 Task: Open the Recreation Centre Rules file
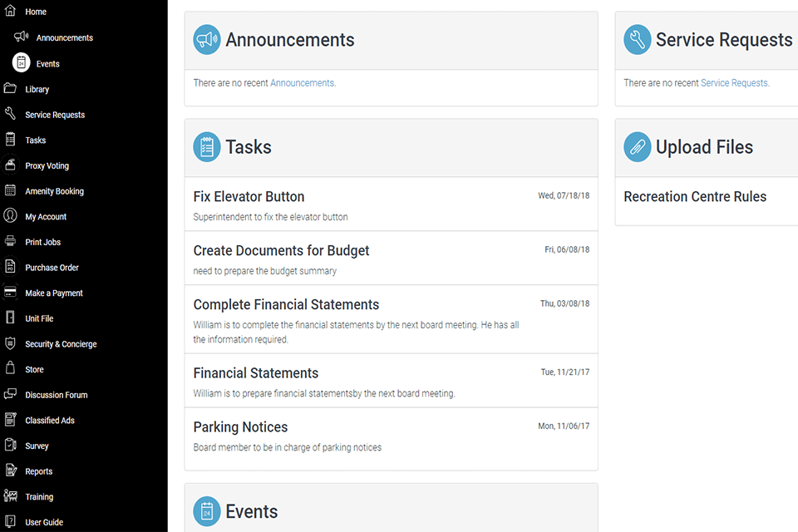click(x=695, y=197)
